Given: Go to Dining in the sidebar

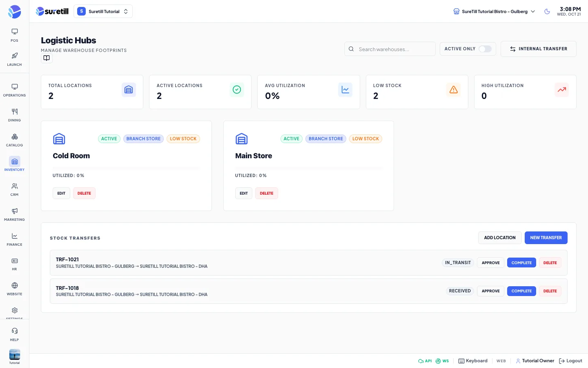Looking at the screenshot, I should tap(14, 115).
